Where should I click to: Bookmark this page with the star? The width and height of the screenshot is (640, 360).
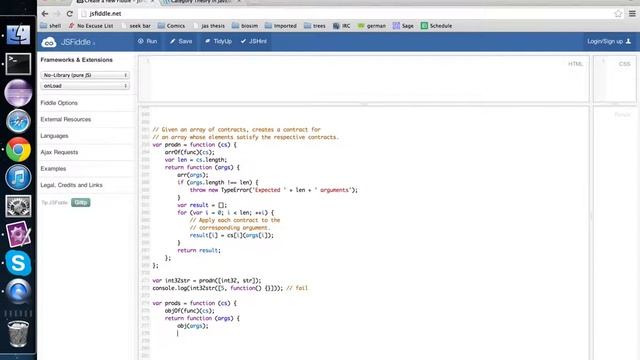click(x=618, y=13)
